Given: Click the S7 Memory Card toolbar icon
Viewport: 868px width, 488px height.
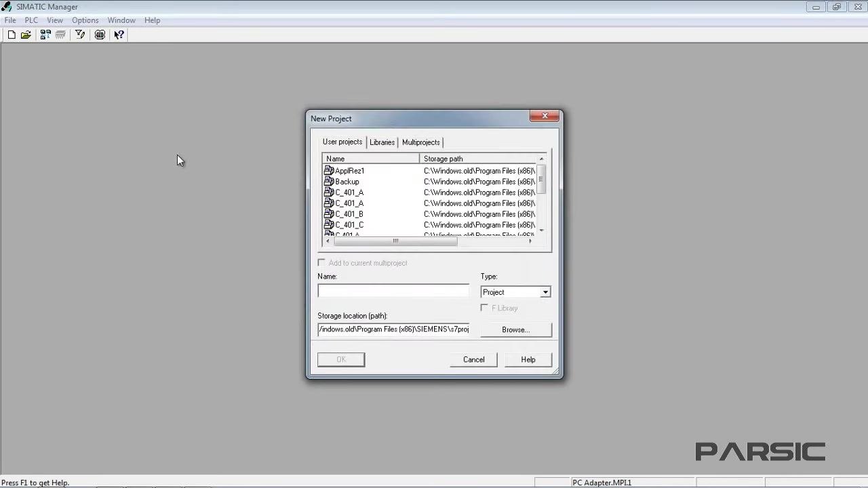Looking at the screenshot, I should pos(60,35).
